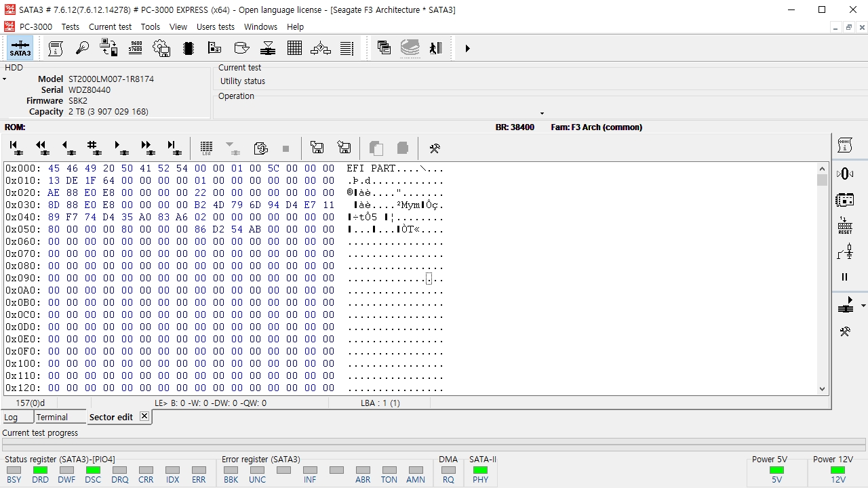The width and height of the screenshot is (868, 488).
Task: Click the hourglass-over-disk icon
Action: tap(268, 48)
